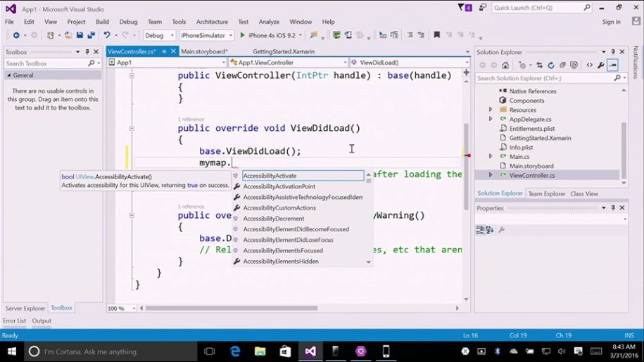Toggle Preview Selected Items in Solution Explorer
Image resolution: width=644 pixels, height=362 pixels.
pos(612,65)
